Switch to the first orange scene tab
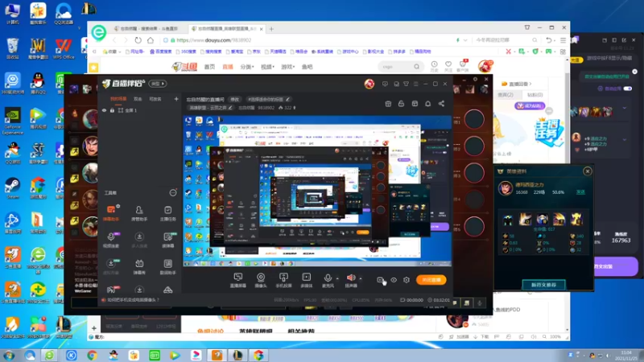 [118, 99]
